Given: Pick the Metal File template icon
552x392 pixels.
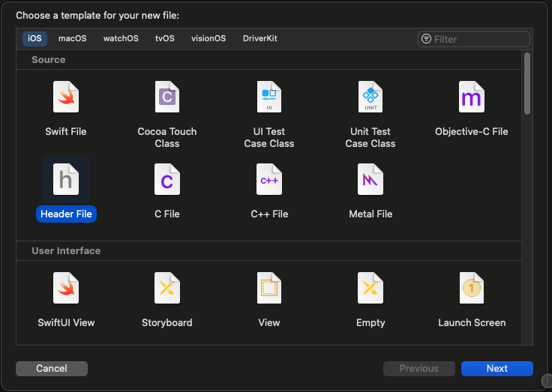Looking at the screenshot, I should click(x=370, y=179).
